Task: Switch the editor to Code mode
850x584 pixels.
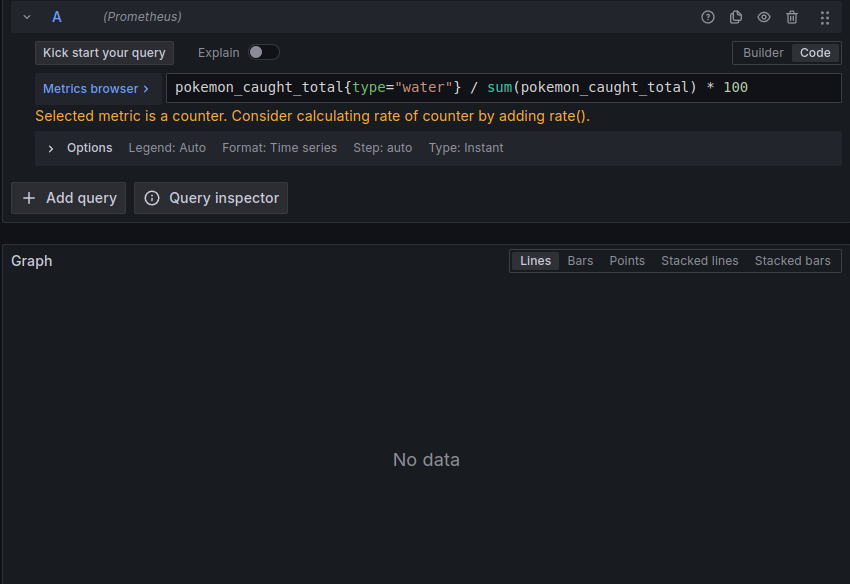Action: pyautogui.click(x=815, y=53)
